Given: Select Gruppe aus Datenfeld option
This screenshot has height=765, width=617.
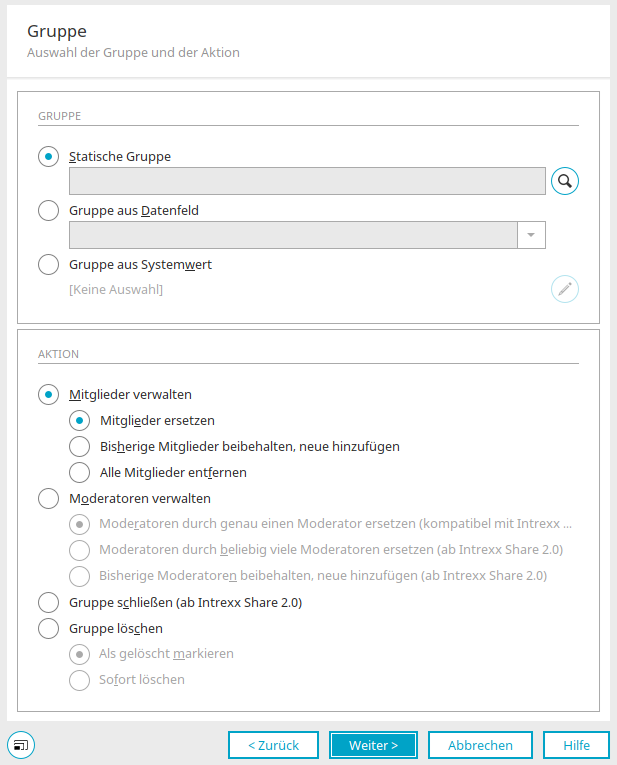Looking at the screenshot, I should (48, 211).
